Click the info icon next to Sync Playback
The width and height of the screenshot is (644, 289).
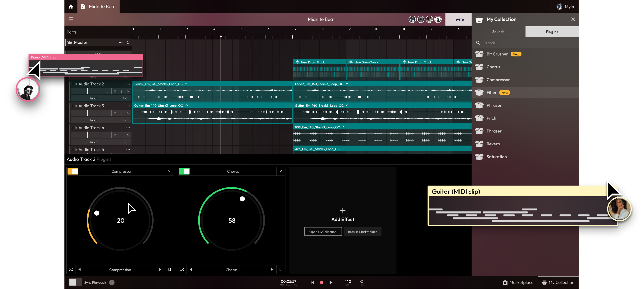click(x=112, y=282)
